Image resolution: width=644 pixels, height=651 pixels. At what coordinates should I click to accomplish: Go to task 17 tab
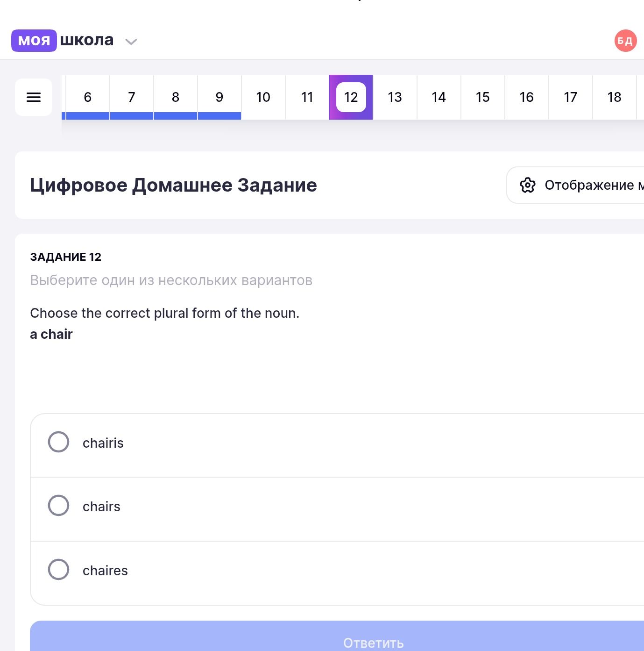571,97
